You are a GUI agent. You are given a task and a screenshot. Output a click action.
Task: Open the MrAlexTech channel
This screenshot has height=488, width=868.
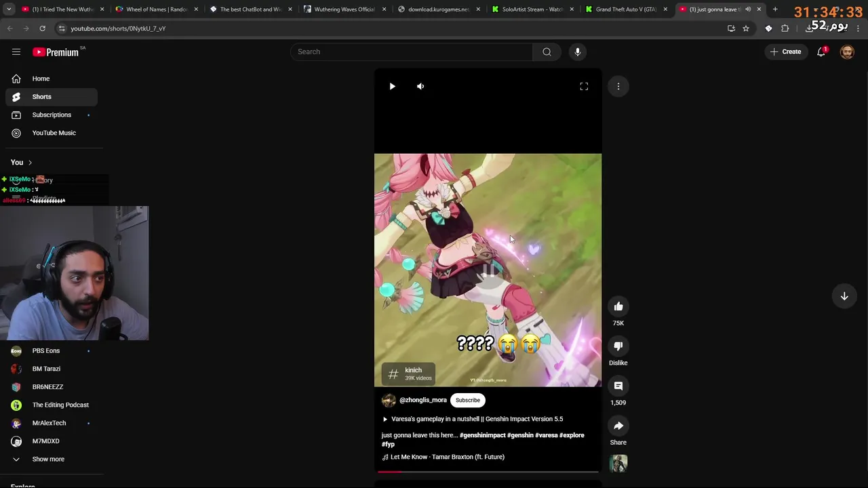click(x=52, y=423)
